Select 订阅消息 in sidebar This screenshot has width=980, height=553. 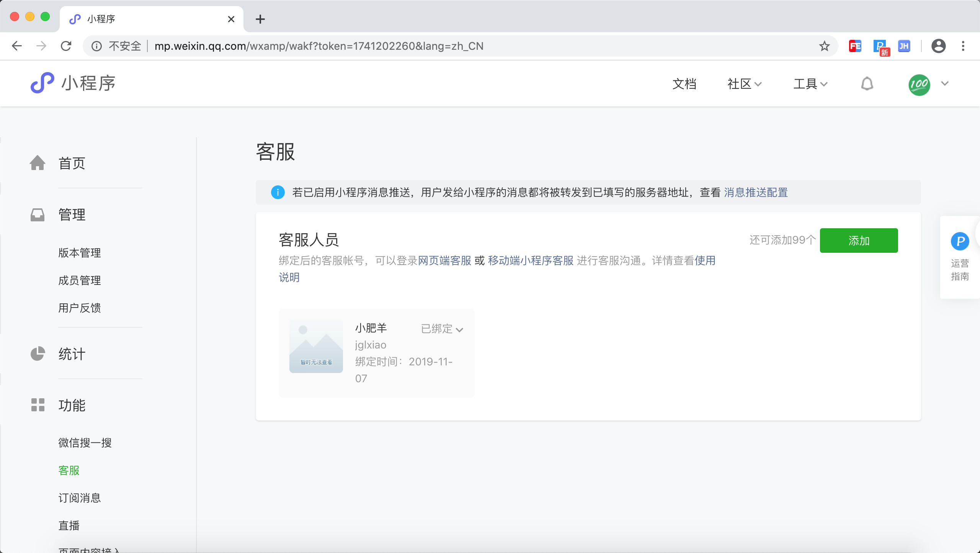pos(80,498)
